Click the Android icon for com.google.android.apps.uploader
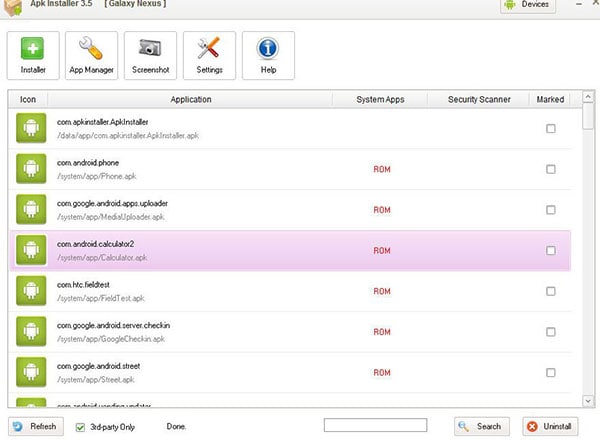This screenshot has width=600, height=440. point(31,209)
